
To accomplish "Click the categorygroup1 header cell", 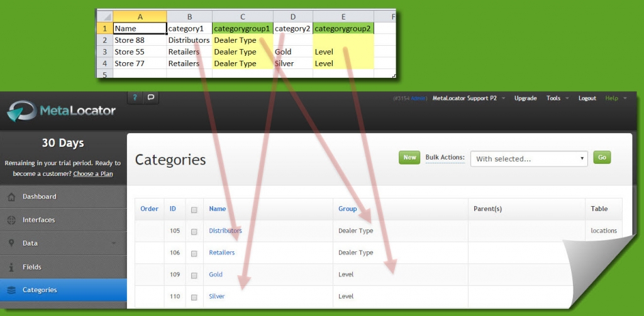I will coord(243,29).
